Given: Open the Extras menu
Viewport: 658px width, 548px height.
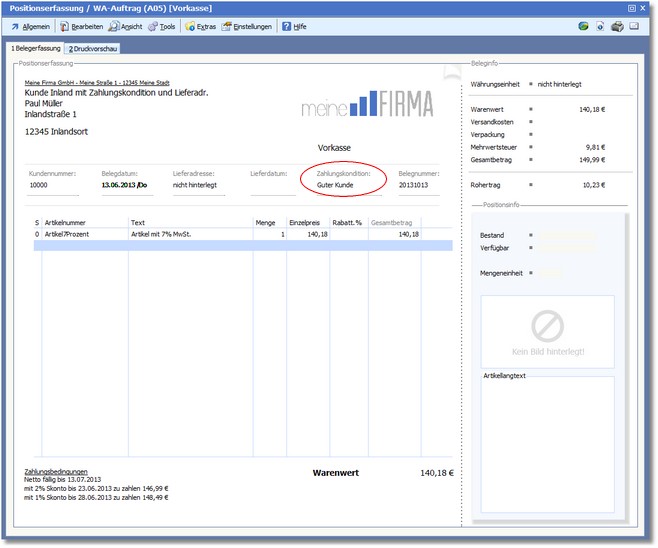Looking at the screenshot, I should point(200,27).
